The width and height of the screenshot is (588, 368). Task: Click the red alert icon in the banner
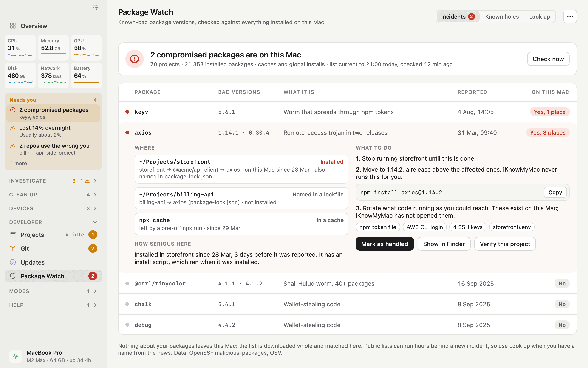(134, 59)
